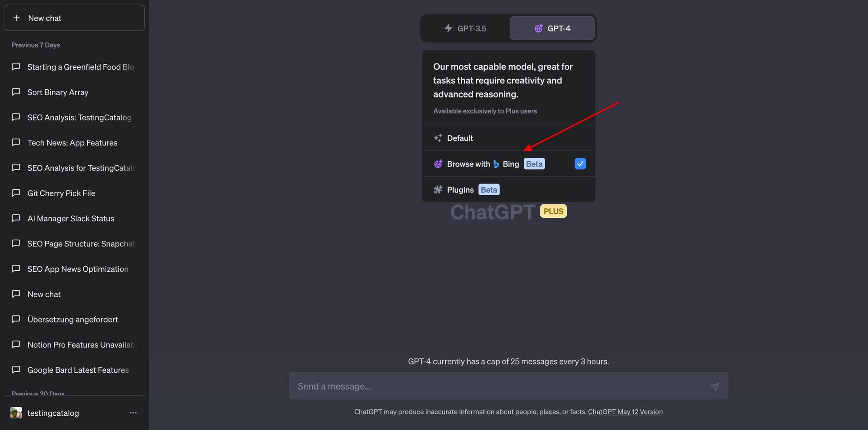Click the Bing logo in Browse with Bing

pos(496,164)
